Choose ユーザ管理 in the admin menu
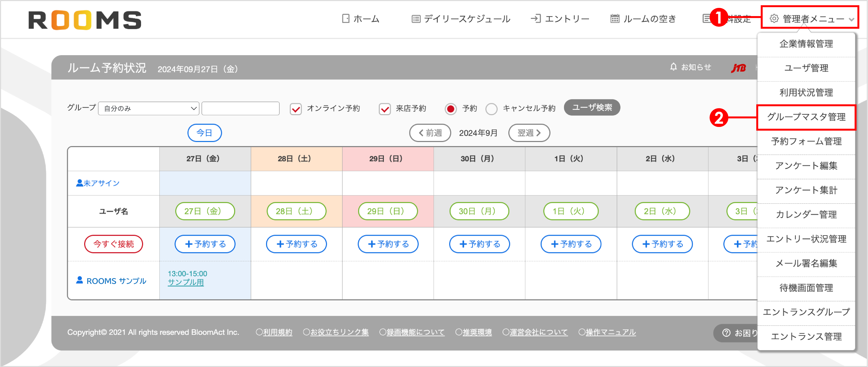Viewport: 868px width, 367px height. coord(806,68)
